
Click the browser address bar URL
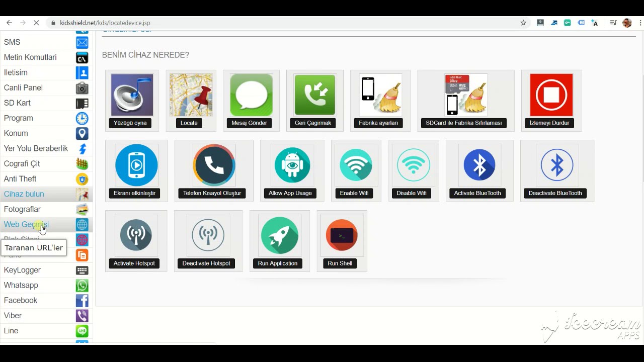click(105, 23)
